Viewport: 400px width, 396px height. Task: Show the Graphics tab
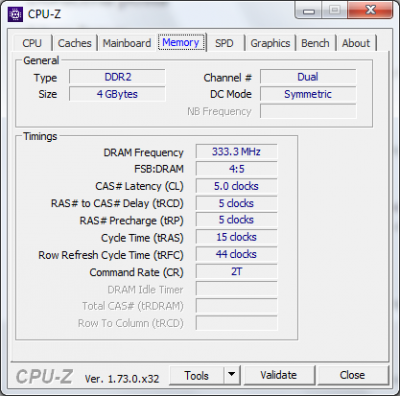pyautogui.click(x=270, y=43)
